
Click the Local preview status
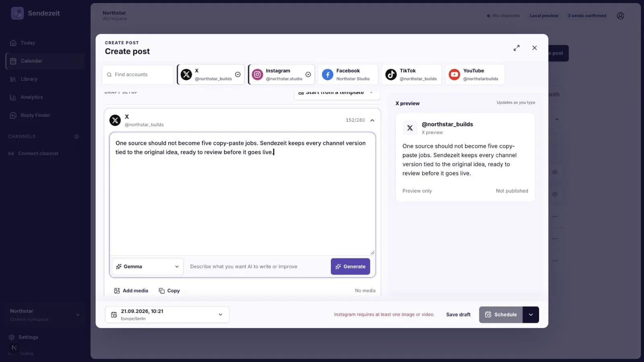544,16
